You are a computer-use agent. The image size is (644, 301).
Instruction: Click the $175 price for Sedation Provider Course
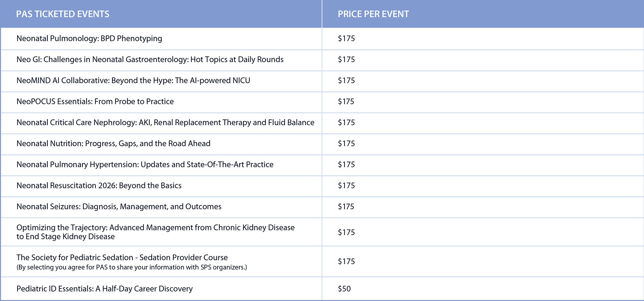pos(346,261)
